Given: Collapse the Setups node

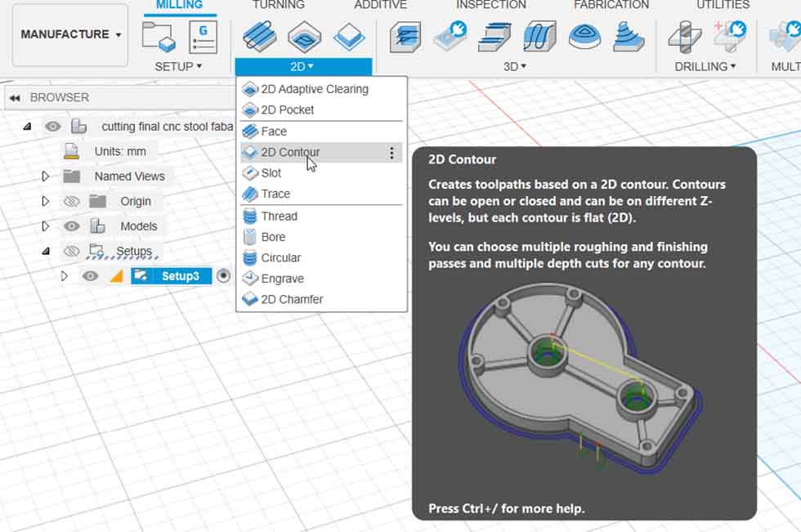Looking at the screenshot, I should 46,251.
